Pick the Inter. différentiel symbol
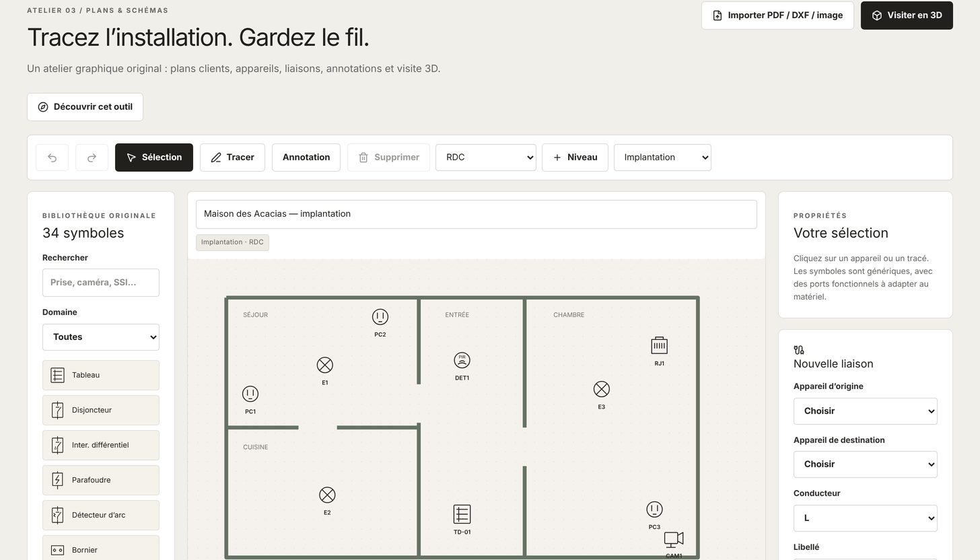The image size is (980, 560). point(101,445)
